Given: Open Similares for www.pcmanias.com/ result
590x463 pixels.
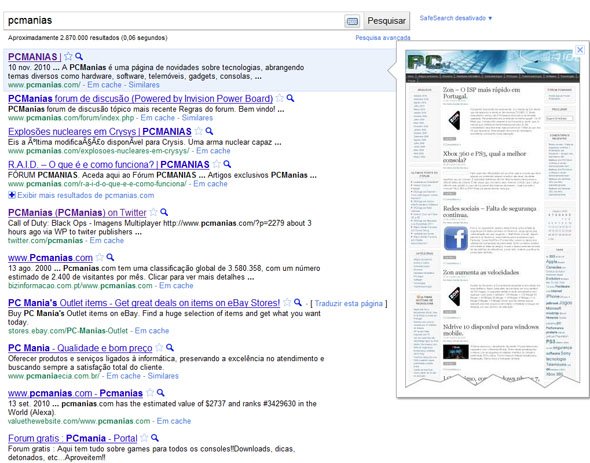Looking at the screenshot, I should [x=144, y=85].
